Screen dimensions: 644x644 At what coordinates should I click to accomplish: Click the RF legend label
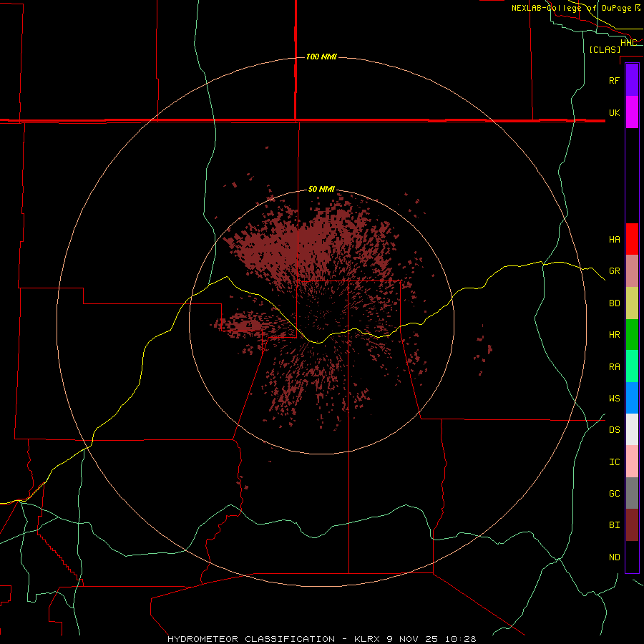[x=614, y=80]
